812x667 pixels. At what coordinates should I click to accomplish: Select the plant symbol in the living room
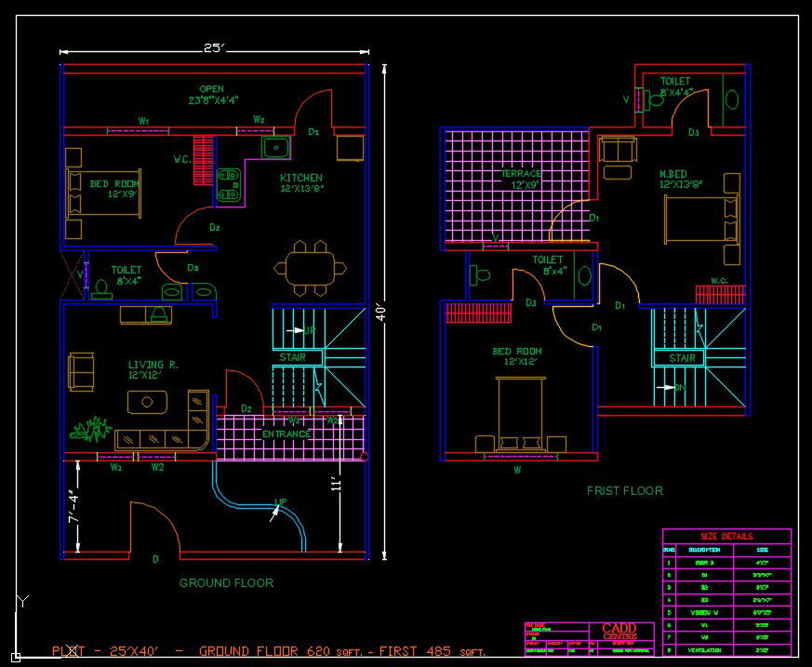(x=92, y=430)
